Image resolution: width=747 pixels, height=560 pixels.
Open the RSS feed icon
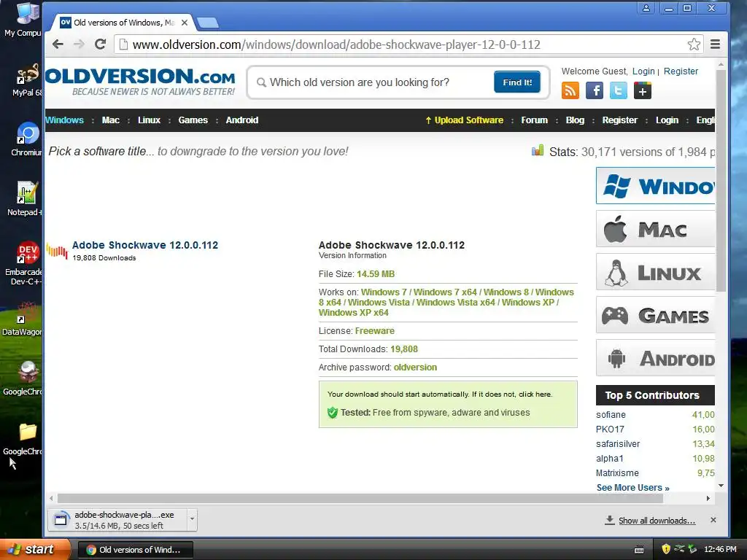pyautogui.click(x=570, y=90)
